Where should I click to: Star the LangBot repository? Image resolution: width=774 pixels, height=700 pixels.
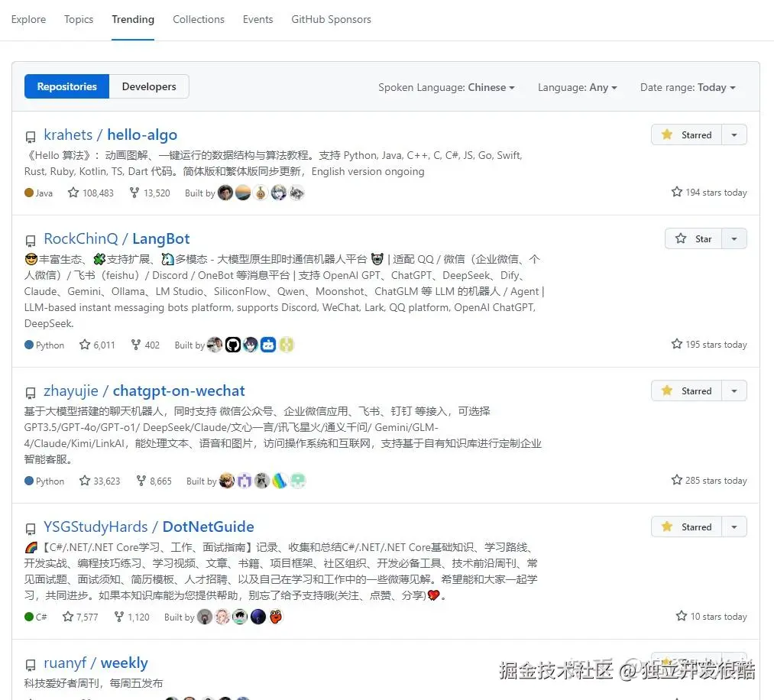click(694, 239)
